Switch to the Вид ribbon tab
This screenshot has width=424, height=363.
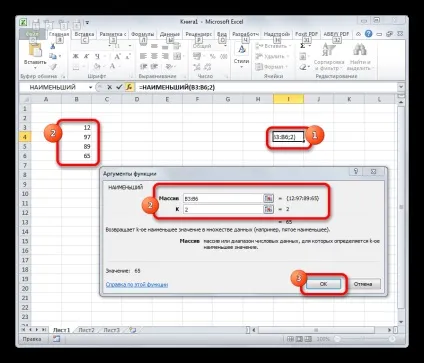point(222,34)
